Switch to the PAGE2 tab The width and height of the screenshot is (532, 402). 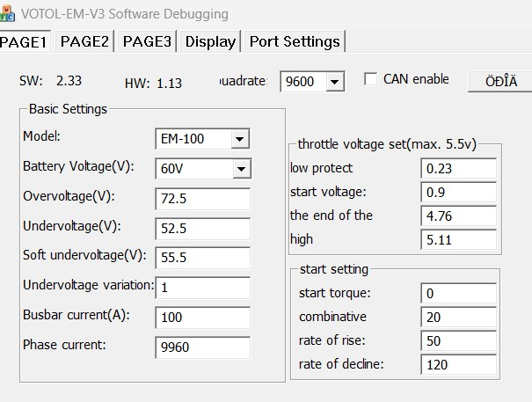pyautogui.click(x=84, y=41)
